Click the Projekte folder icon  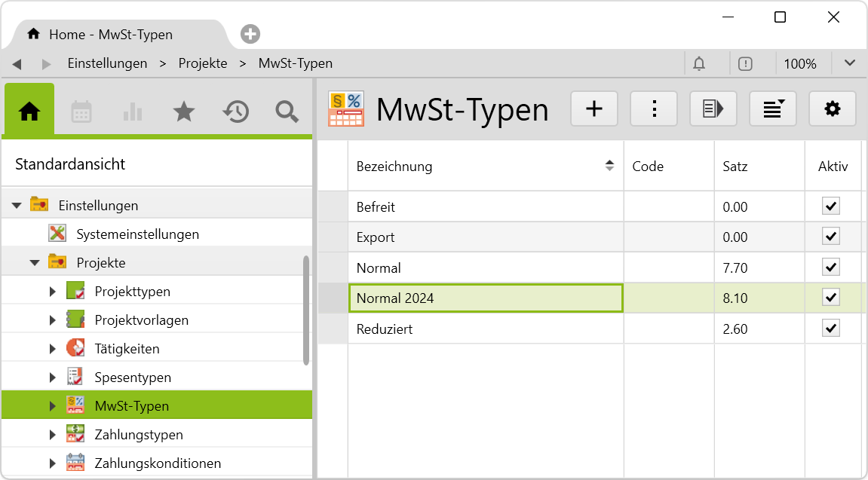pyautogui.click(x=57, y=261)
